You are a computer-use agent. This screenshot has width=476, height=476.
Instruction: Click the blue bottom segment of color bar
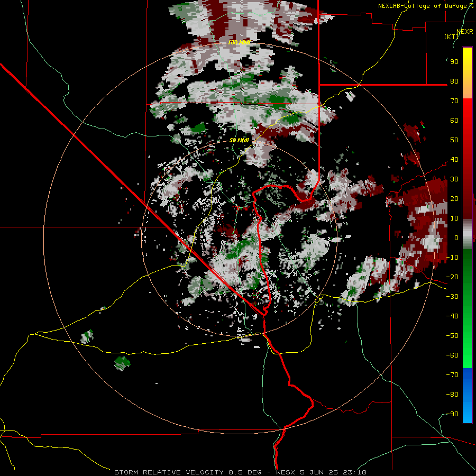(x=467, y=396)
